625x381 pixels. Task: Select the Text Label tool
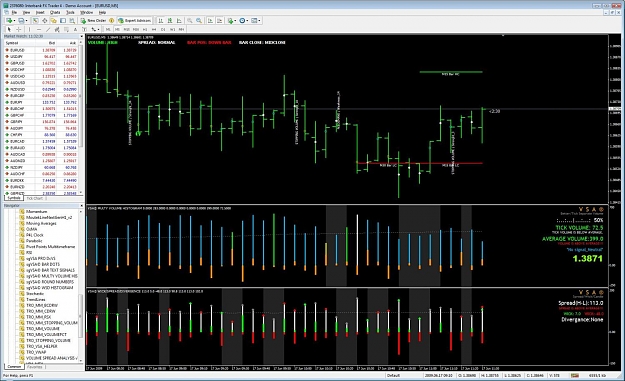[x=85, y=29]
